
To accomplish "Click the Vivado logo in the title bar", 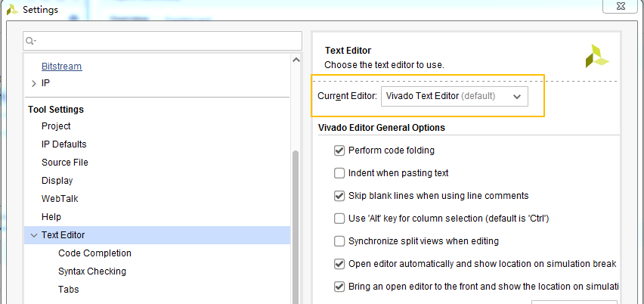I will point(12,9).
